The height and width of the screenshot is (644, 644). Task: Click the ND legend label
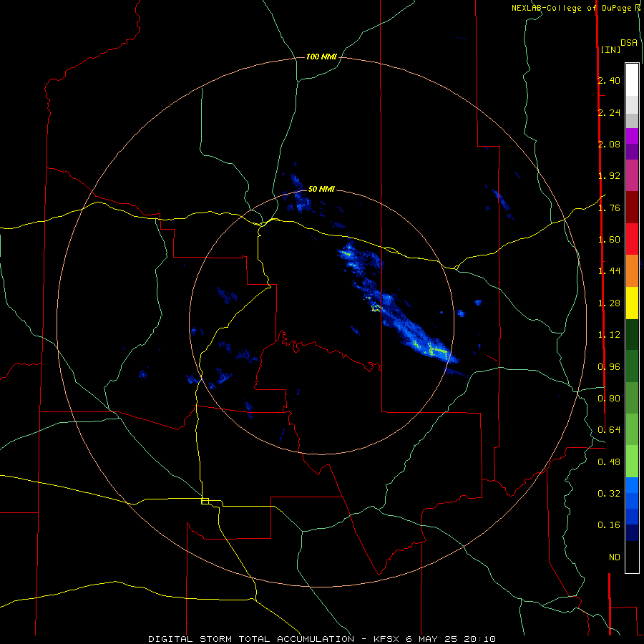(x=615, y=557)
